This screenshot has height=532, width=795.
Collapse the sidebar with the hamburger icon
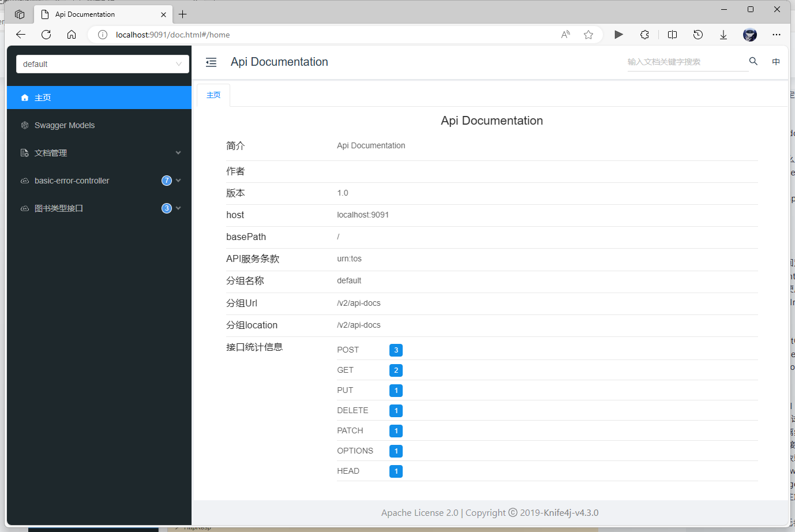[x=211, y=62]
